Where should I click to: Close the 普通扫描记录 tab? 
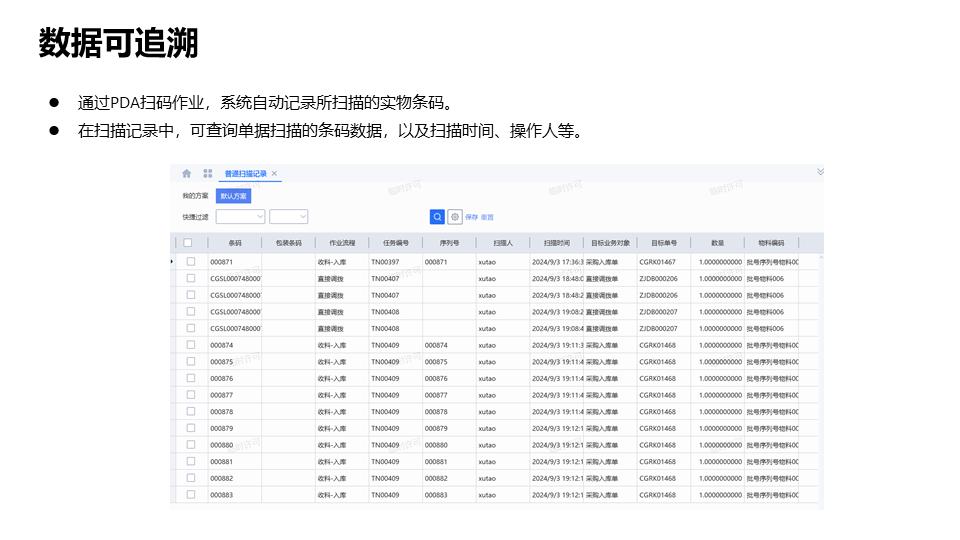pyautogui.click(x=274, y=174)
